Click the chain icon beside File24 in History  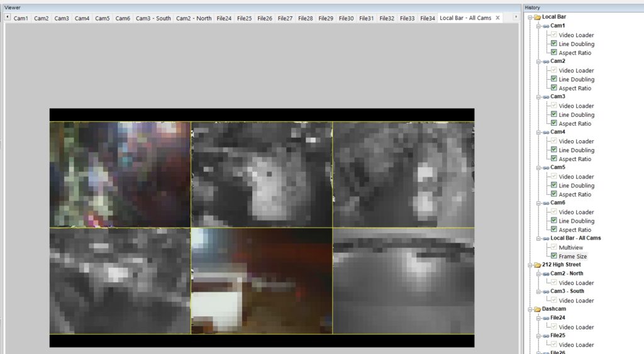pos(546,318)
